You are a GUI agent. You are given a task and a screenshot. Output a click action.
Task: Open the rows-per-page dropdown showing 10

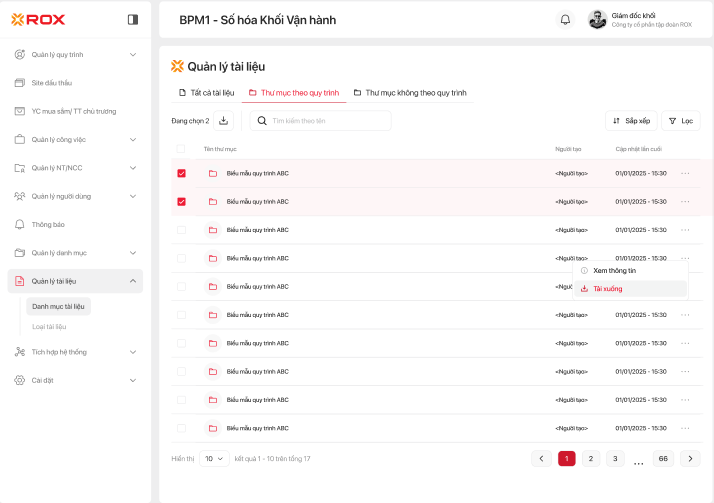(215, 458)
